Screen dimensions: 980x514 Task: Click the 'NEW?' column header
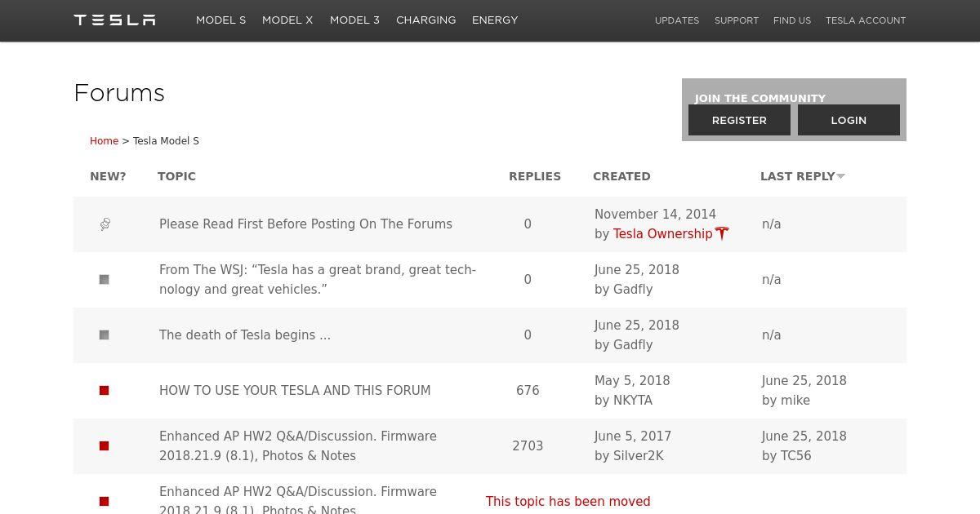[108, 176]
